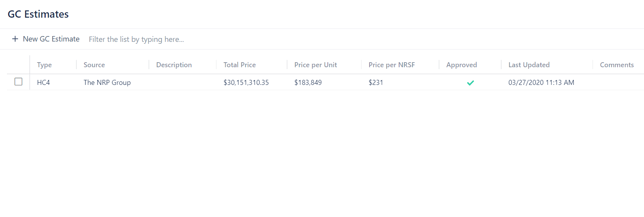Click the $183,849 price per unit cell
The width and height of the screenshot is (644, 217).
308,83
